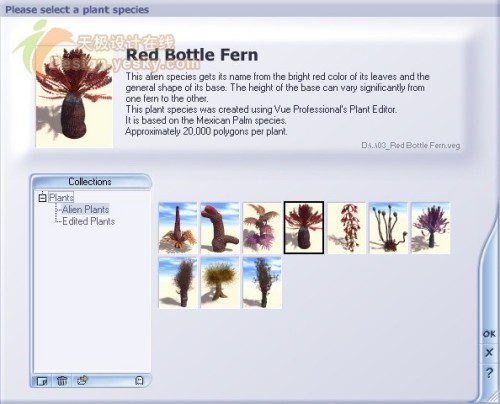Viewport: 500px width, 404px height.
Task: Pick the red cactus-shaped plant thumbnail
Action: [220, 228]
